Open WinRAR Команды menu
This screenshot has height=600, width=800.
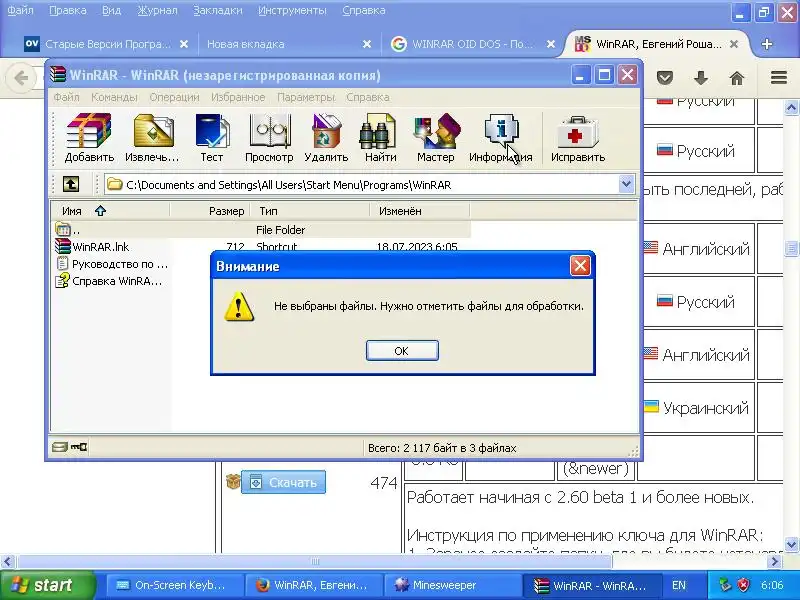tap(114, 97)
